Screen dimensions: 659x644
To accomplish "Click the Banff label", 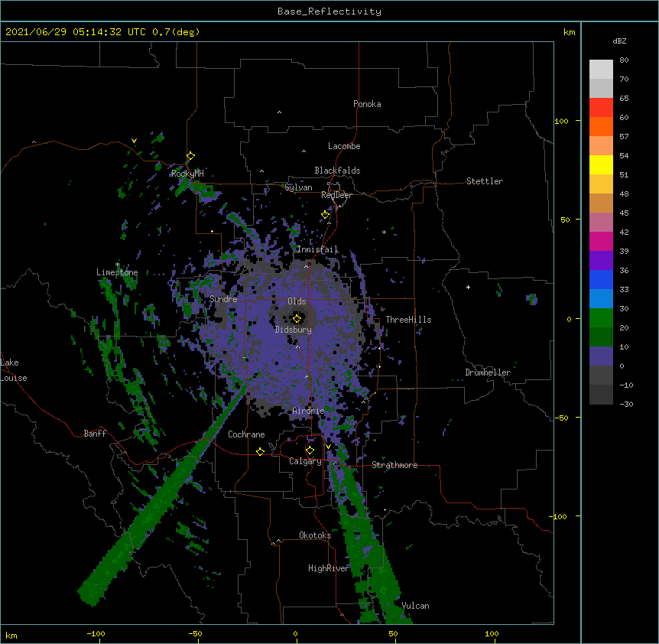I will coord(95,434).
